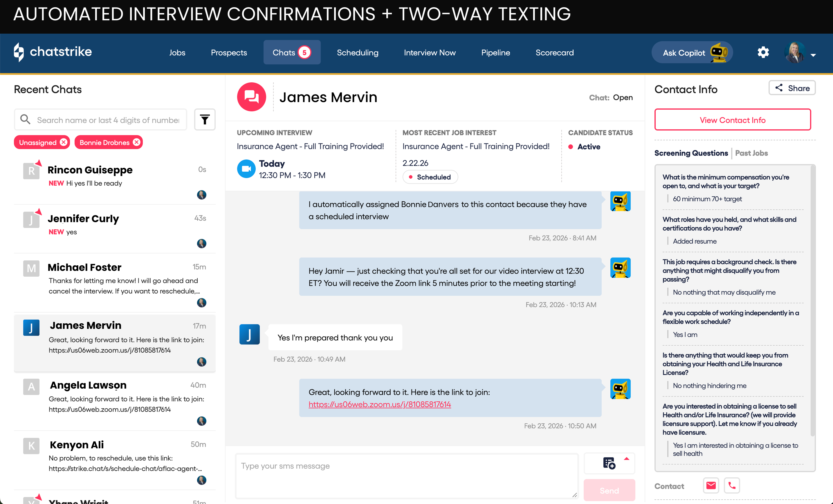This screenshot has width=833, height=504.
Task: Remove the Unassigned filter chip
Action: tap(64, 142)
